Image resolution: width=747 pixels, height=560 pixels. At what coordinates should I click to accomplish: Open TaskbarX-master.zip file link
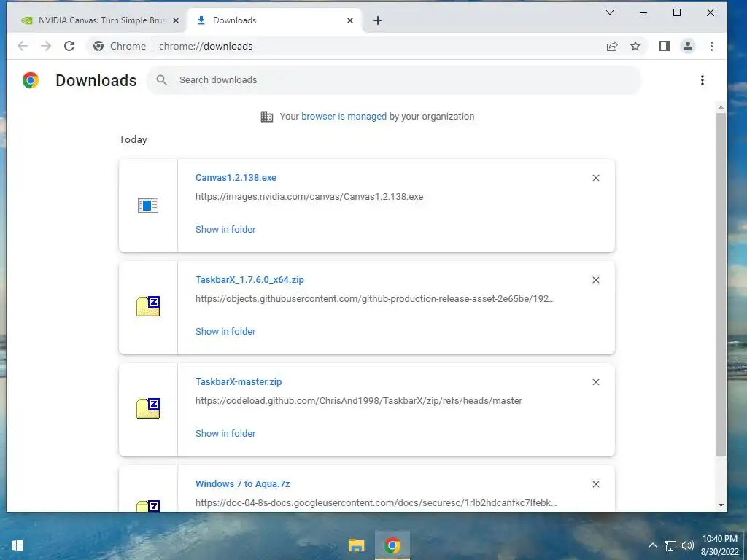[239, 382]
